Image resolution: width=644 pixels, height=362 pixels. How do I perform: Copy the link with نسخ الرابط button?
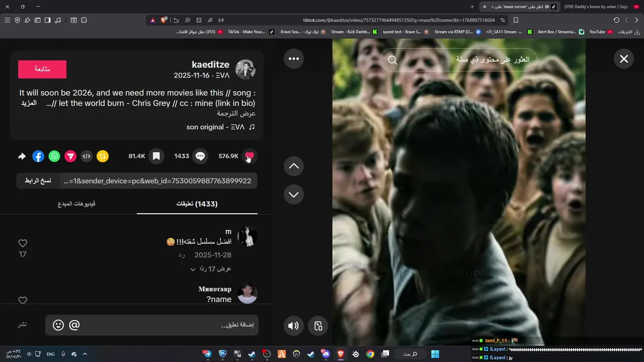(38, 181)
